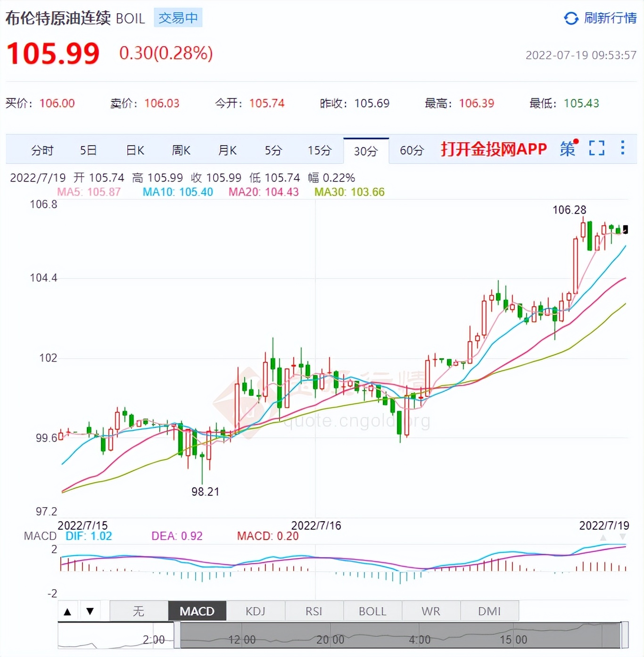644x657 pixels.
Task: Select the 5分 interval tab
Action: [x=273, y=150]
